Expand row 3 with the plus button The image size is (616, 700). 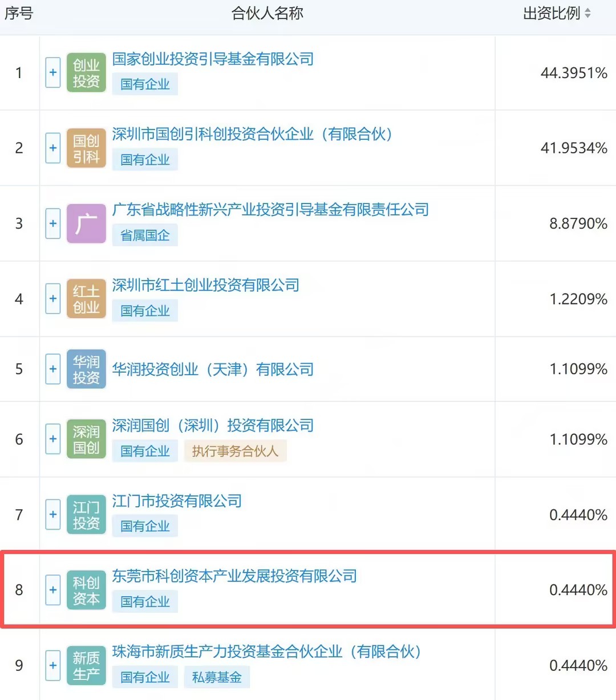pos(53,223)
